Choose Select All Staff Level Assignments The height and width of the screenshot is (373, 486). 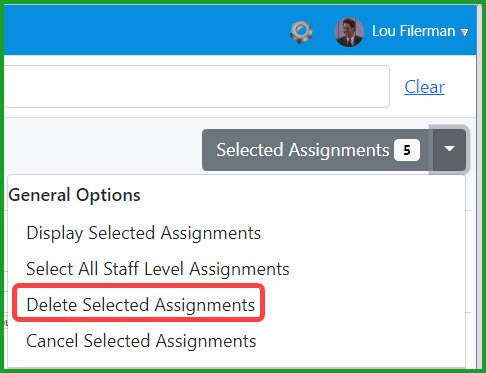[x=158, y=269]
